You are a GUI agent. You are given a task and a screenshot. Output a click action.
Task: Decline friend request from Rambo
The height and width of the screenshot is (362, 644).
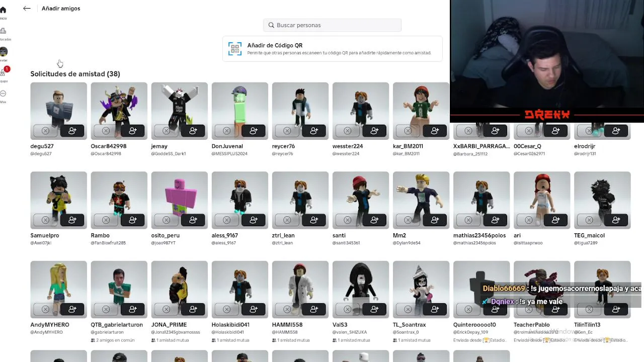[x=106, y=220]
